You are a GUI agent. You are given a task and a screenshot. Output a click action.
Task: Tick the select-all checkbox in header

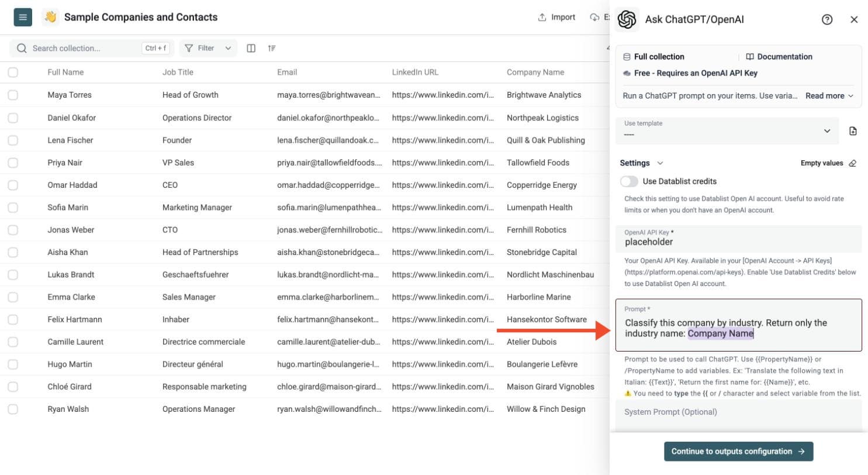(13, 73)
